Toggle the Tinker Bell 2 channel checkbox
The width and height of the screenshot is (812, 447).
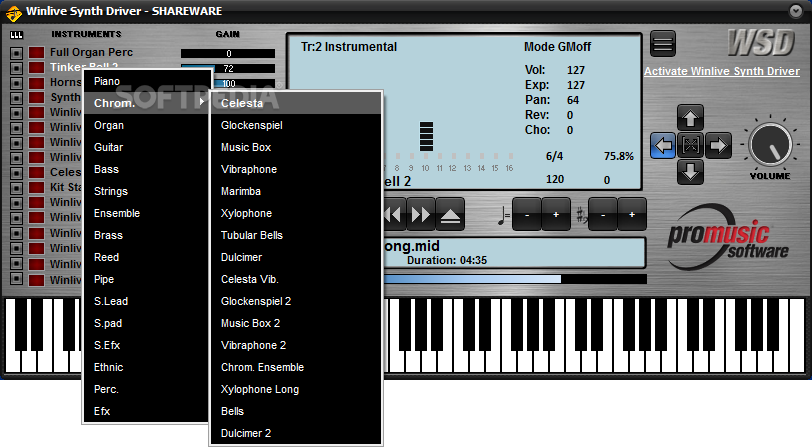17,68
